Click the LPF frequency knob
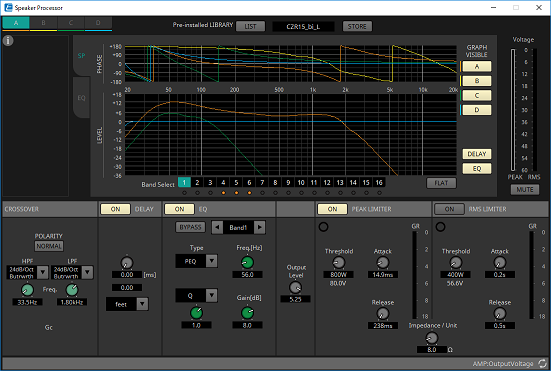The image size is (551, 371). (x=72, y=290)
